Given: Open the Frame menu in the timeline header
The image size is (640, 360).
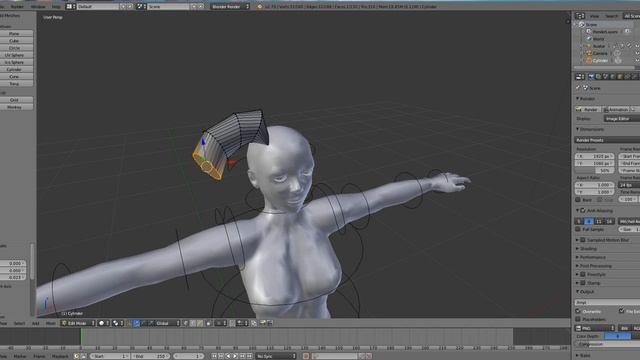Looking at the screenshot, I should pos(40,356).
